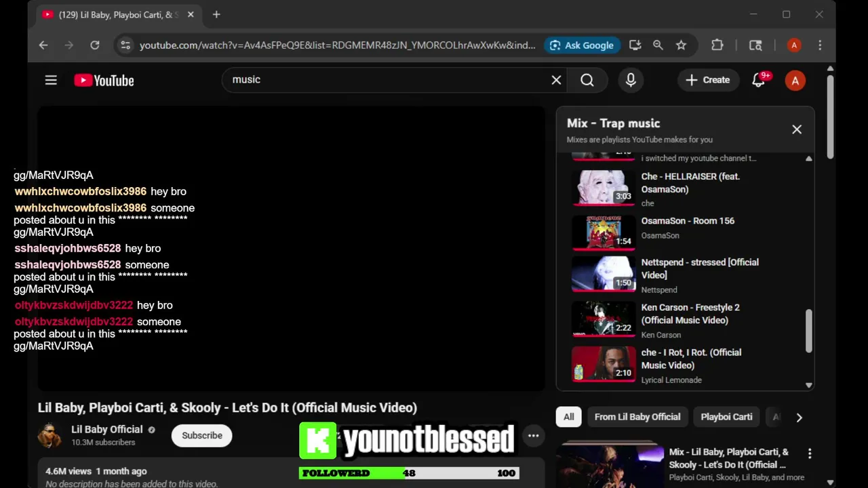Click the video player area
The width and height of the screenshot is (868, 488).
292,248
